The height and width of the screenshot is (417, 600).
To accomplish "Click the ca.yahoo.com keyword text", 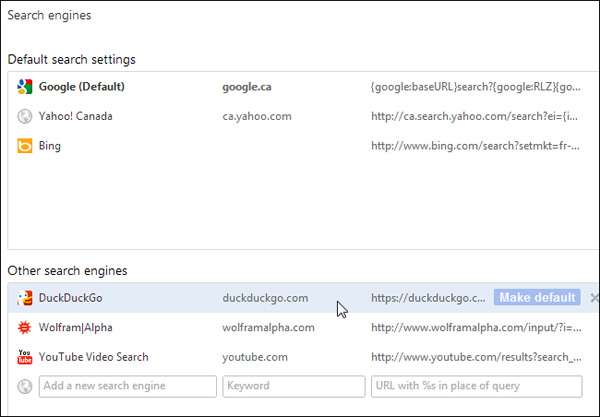I will pos(257,117).
